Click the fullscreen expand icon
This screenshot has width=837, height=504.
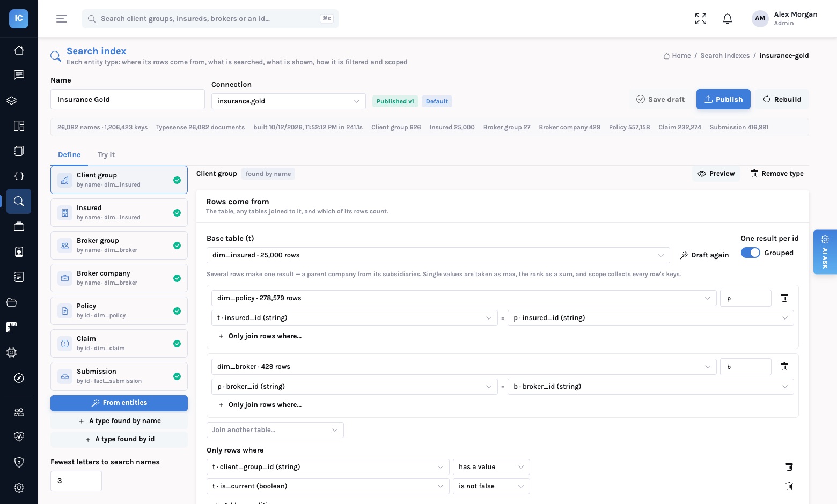pyautogui.click(x=701, y=19)
